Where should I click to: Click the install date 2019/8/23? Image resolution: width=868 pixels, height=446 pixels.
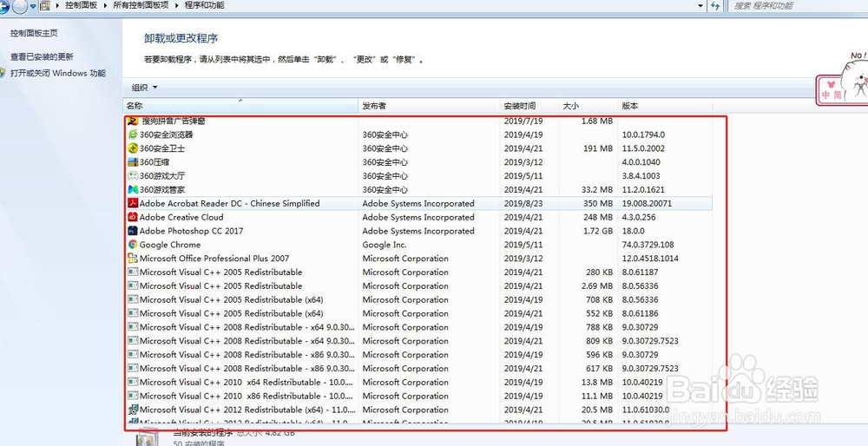click(523, 204)
